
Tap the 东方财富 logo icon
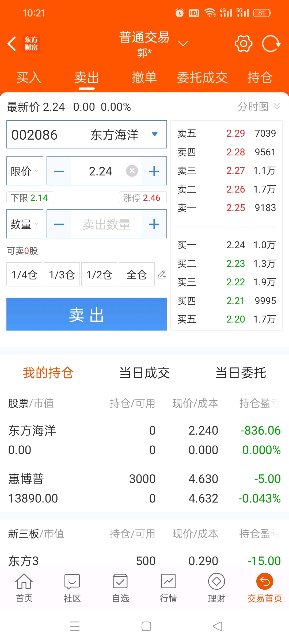31,44
